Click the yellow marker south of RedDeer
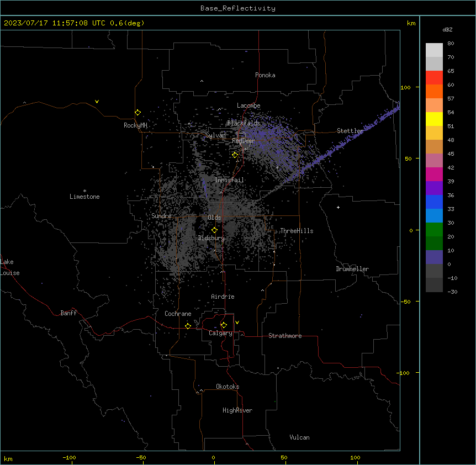 [x=235, y=155]
